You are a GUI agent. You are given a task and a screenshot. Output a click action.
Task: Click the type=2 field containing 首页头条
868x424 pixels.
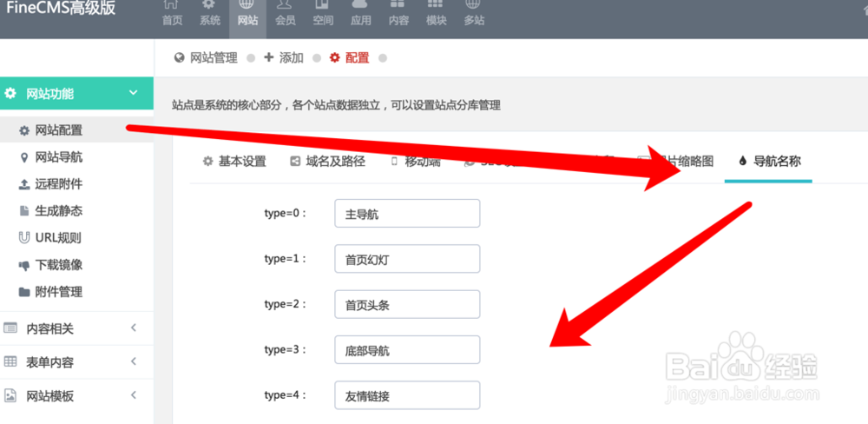point(407,304)
